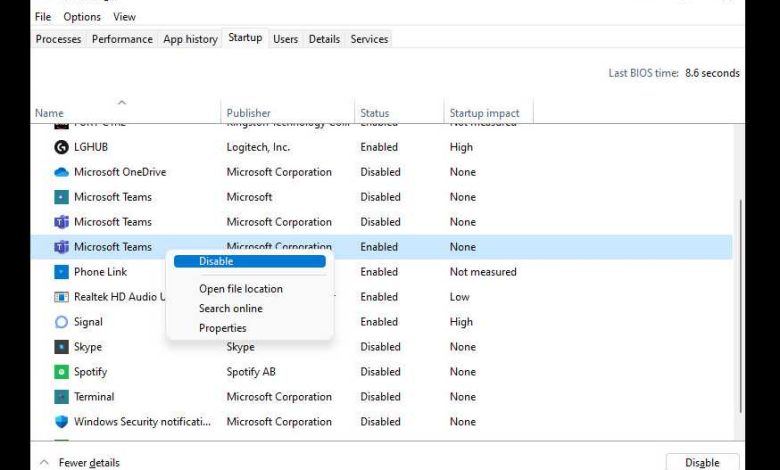
Task: Sort by Status column header
Action: [x=375, y=113]
